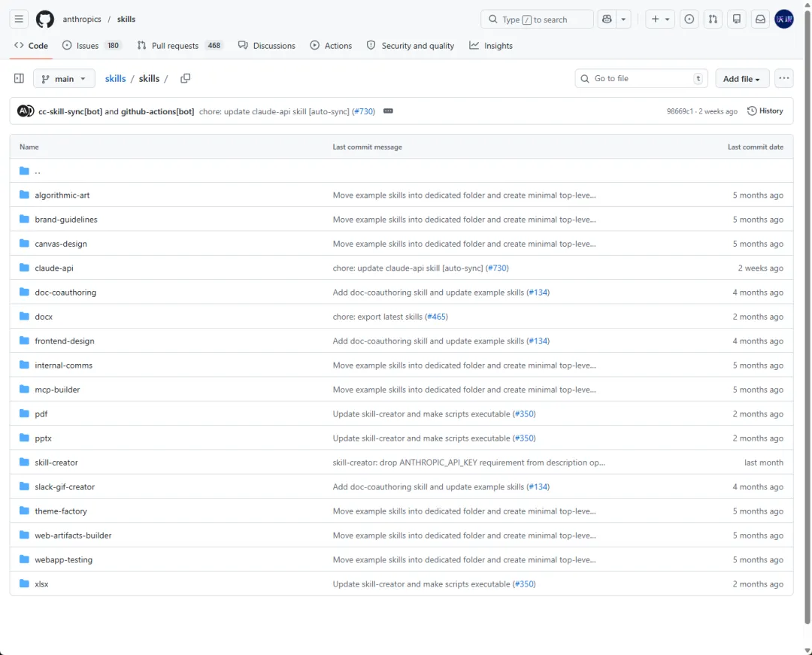Screen dimensions: 812x655
Task: Open the commit History link
Action: pos(765,111)
